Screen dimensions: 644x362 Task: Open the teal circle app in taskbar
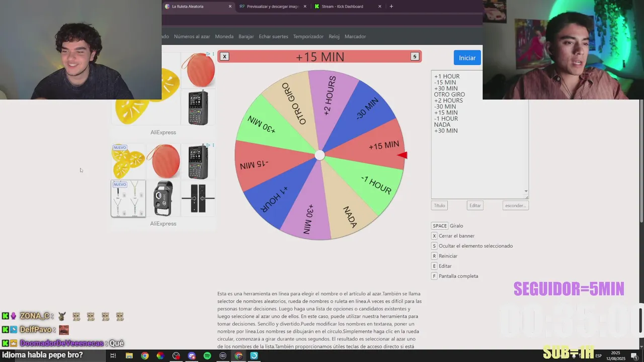coord(254,355)
